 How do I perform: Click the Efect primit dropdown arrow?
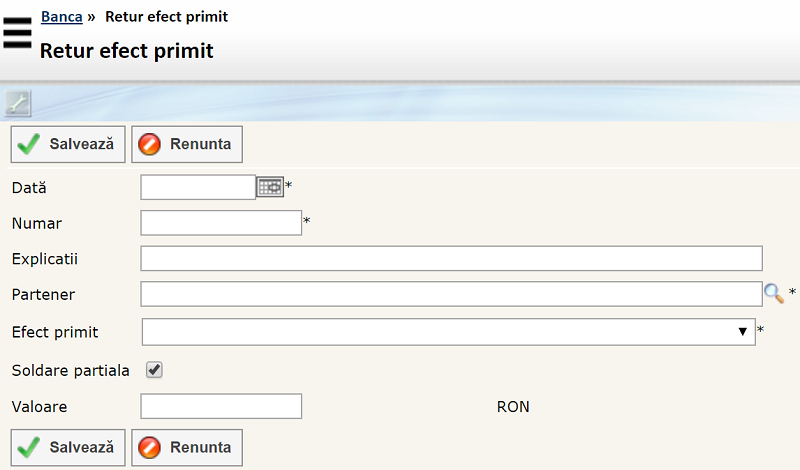(x=743, y=331)
